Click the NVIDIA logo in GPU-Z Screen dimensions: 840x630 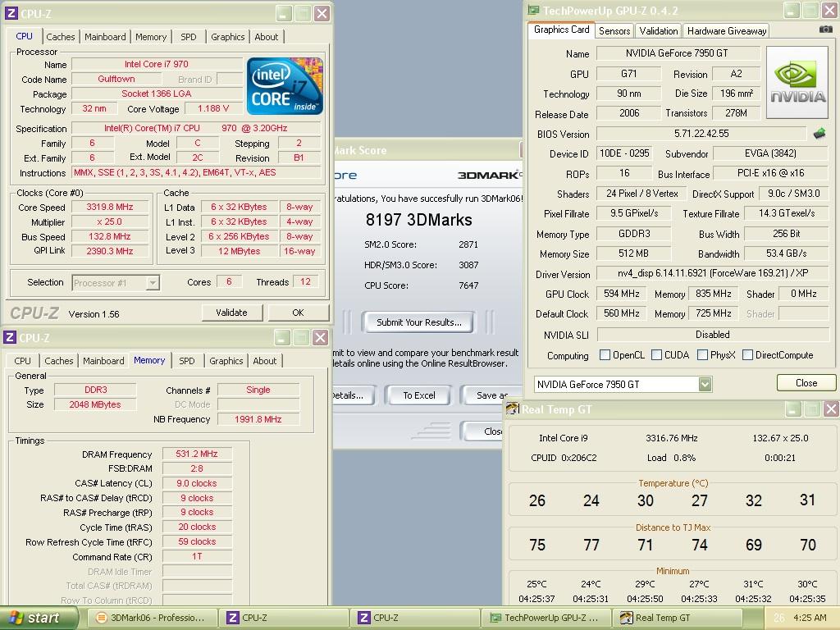pos(797,82)
